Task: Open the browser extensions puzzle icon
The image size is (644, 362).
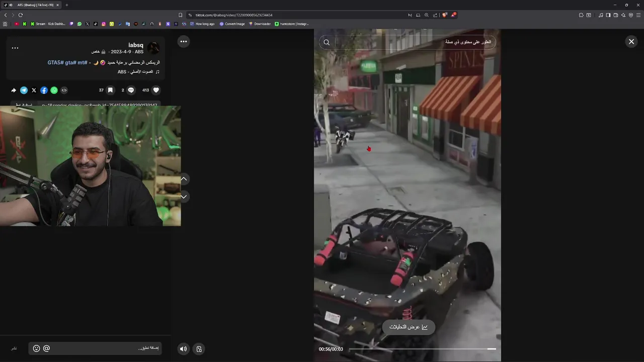Action: (x=581, y=15)
